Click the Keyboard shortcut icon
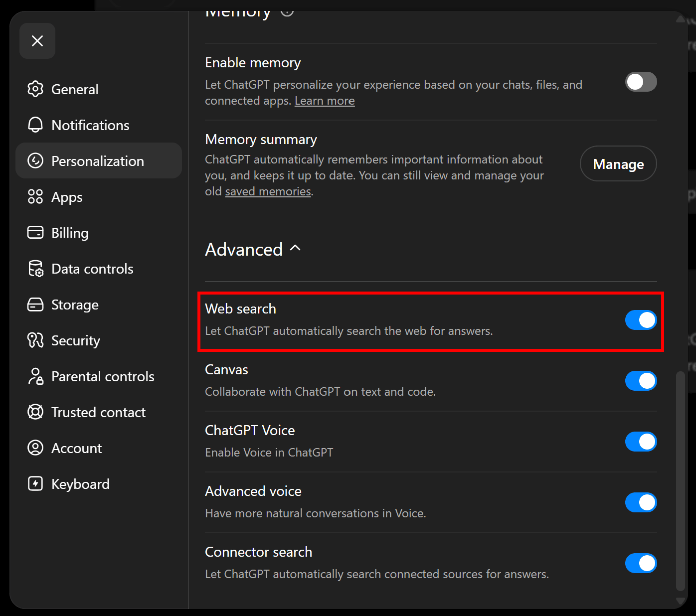This screenshot has height=616, width=696. point(35,483)
